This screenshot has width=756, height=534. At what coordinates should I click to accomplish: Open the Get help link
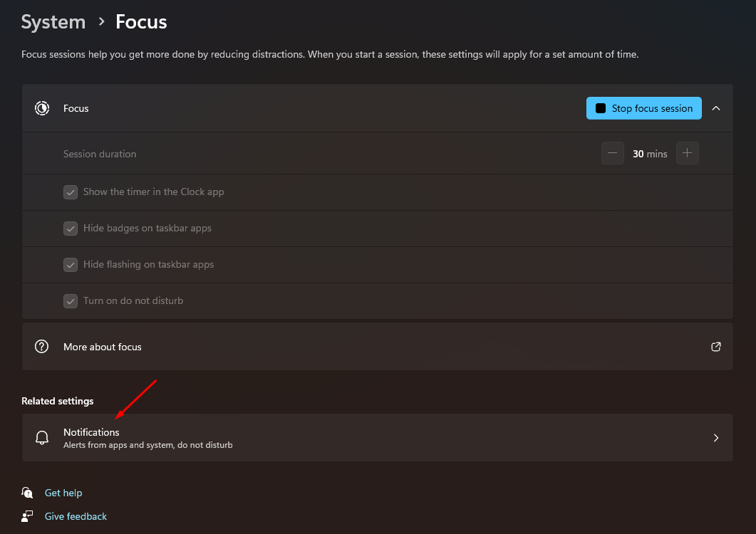63,493
